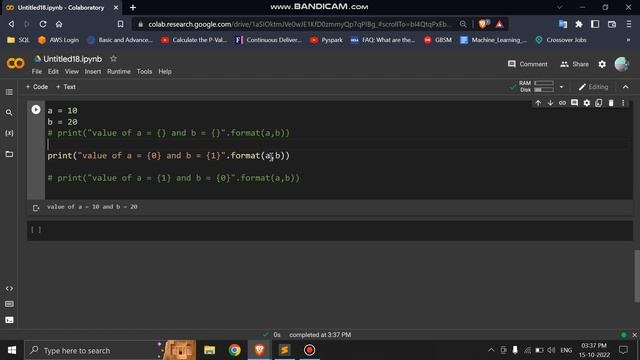Open Colab settings gear in header
The width and height of the screenshot is (640, 360).
(602, 64)
